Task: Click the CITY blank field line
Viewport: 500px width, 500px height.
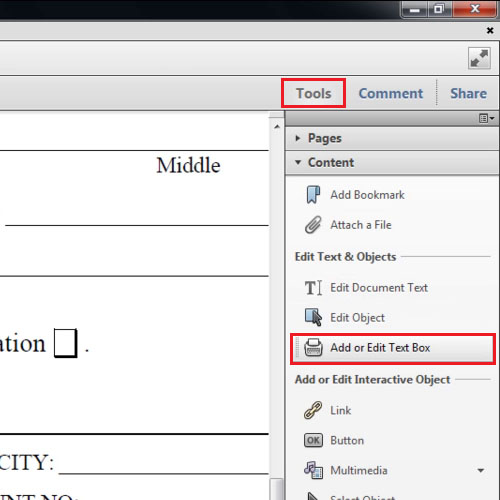Action: click(164, 473)
